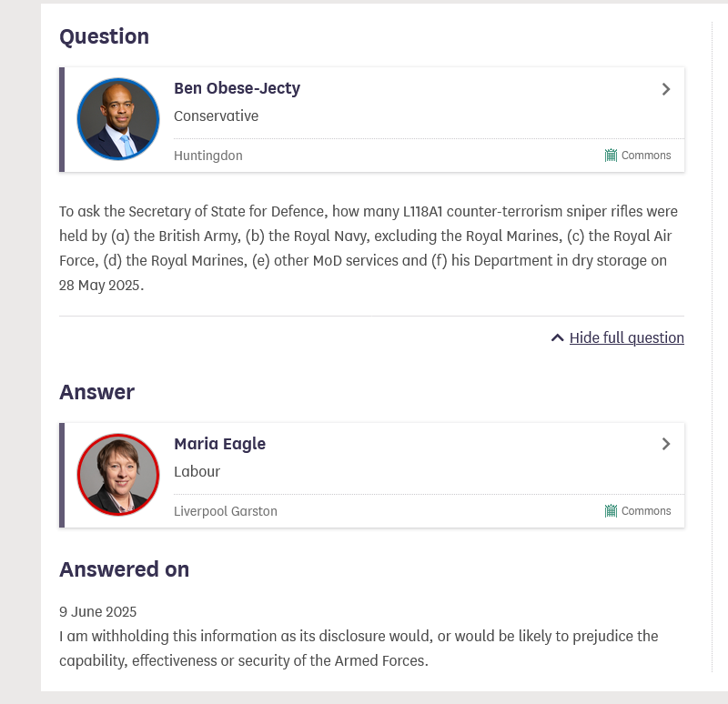Click Ben Obese-Jecty's portrait photo
728x704 pixels.
[118, 119]
